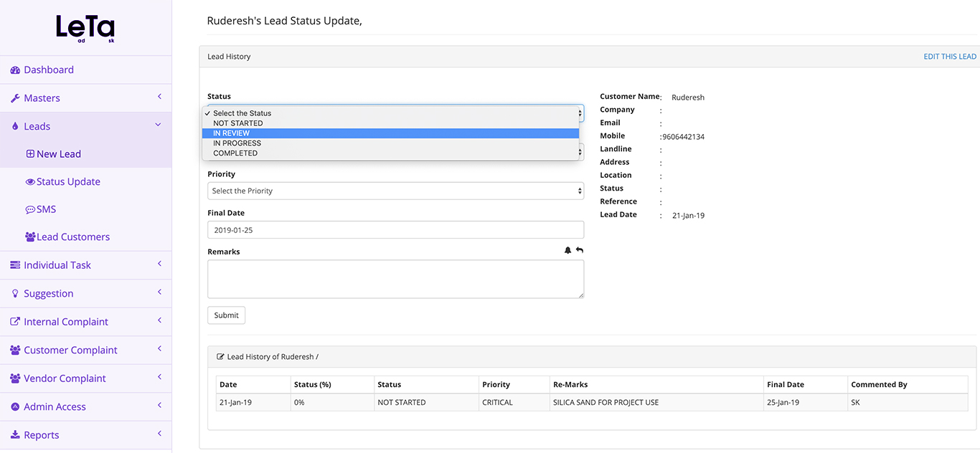Click the Final Date field
The image size is (980, 453).
pyautogui.click(x=395, y=230)
